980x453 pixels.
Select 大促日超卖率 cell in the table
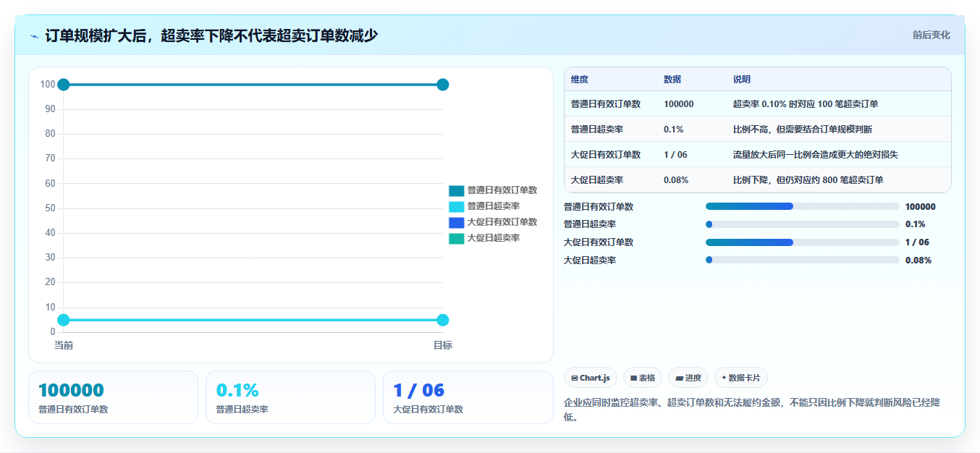(597, 180)
